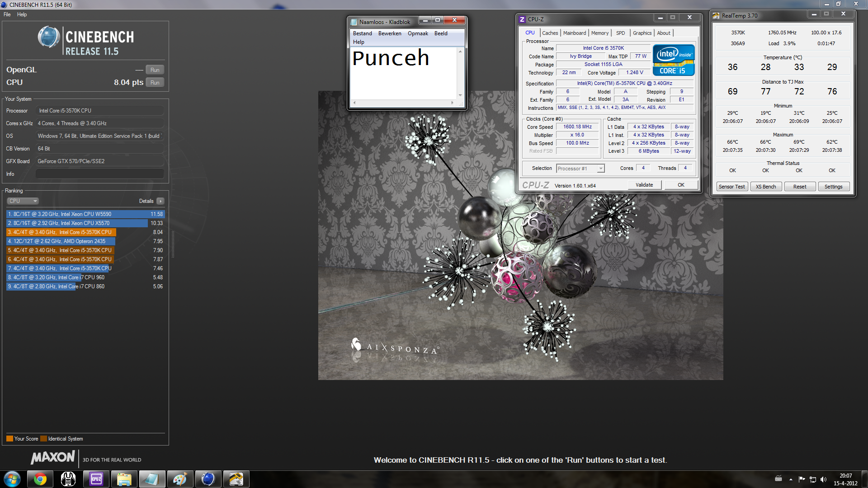This screenshot has width=868, height=488.
Task: Open the volume speaker tray icon
Action: pos(823,479)
